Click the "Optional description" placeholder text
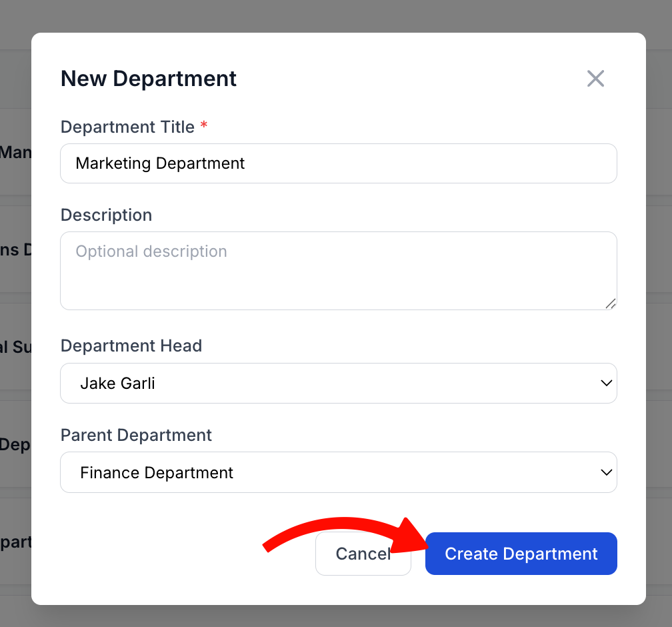 [x=151, y=251]
